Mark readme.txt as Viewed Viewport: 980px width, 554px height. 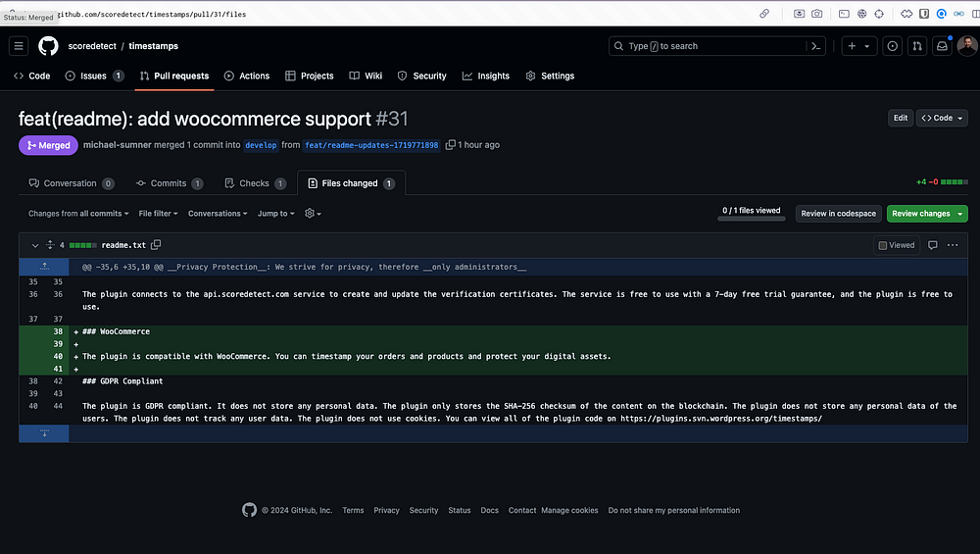coord(897,245)
